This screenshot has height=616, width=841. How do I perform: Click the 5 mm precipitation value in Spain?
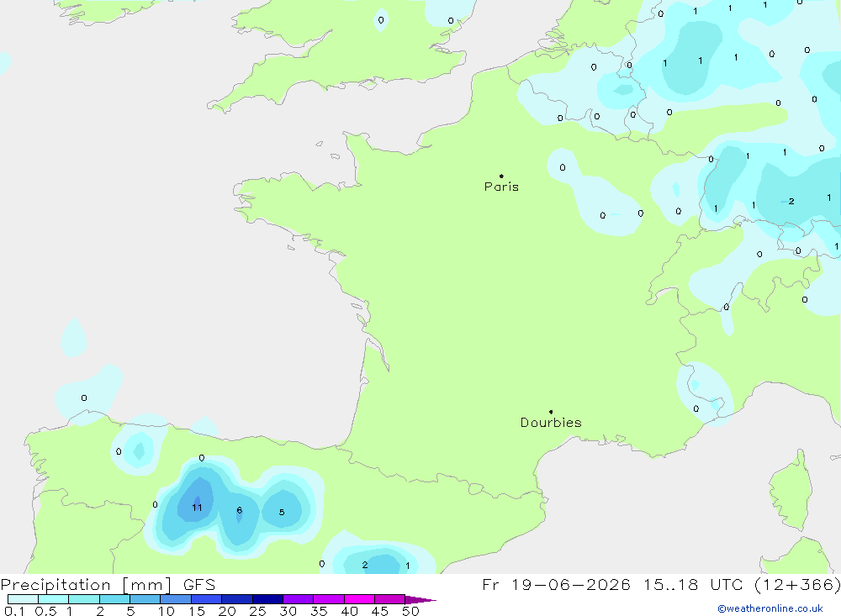click(x=282, y=512)
